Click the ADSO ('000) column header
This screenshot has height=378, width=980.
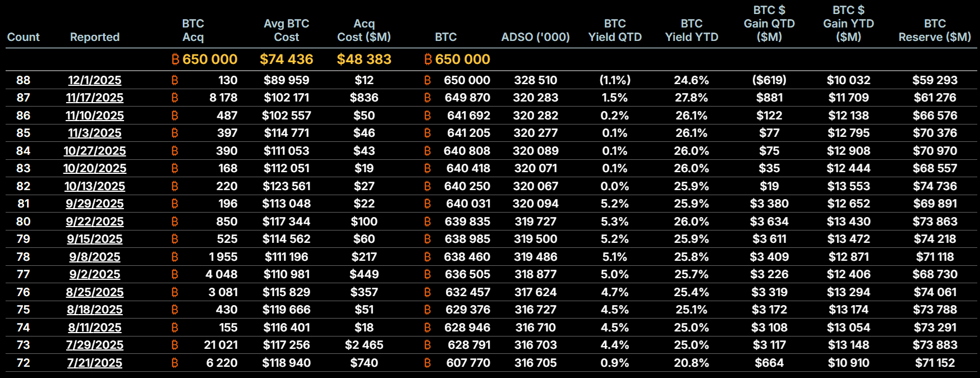[535, 37]
